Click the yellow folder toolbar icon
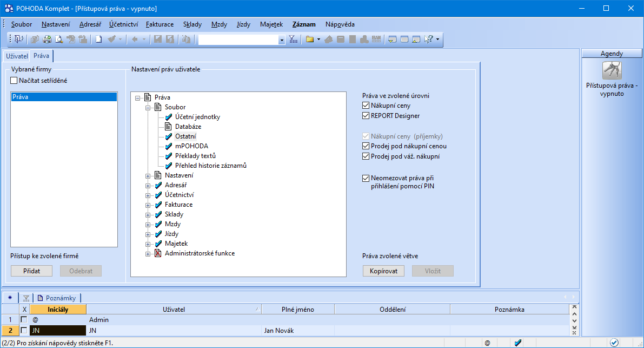The image size is (644, 348). (310, 39)
